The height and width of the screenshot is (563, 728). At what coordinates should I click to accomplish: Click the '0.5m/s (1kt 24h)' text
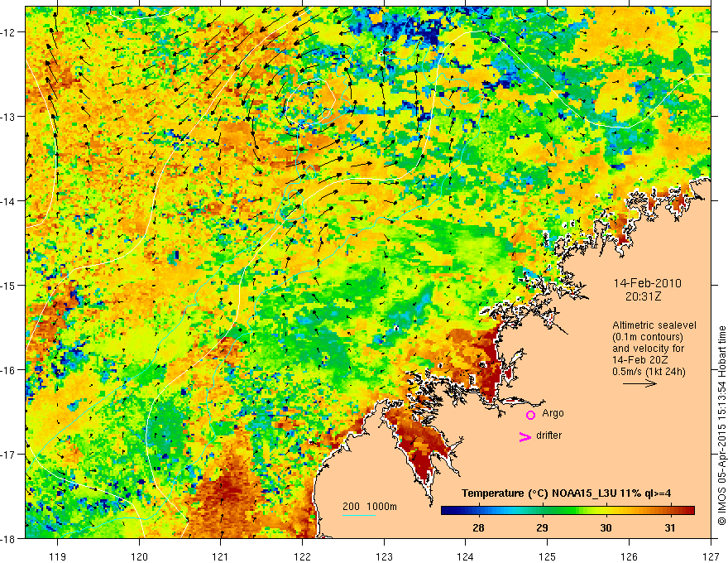pyautogui.click(x=649, y=372)
